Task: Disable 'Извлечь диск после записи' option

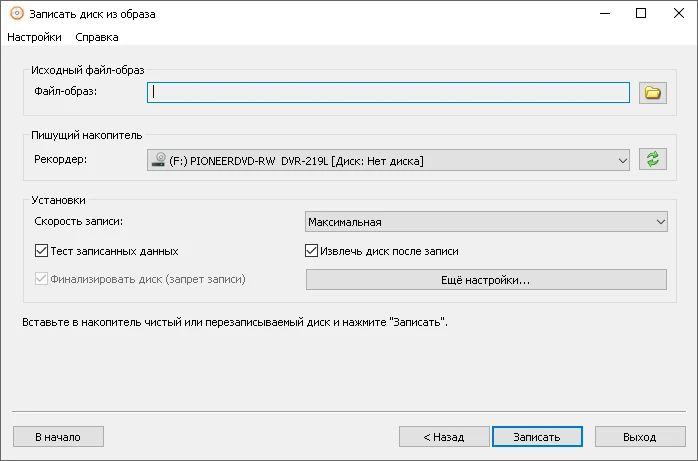Action: coord(312,251)
